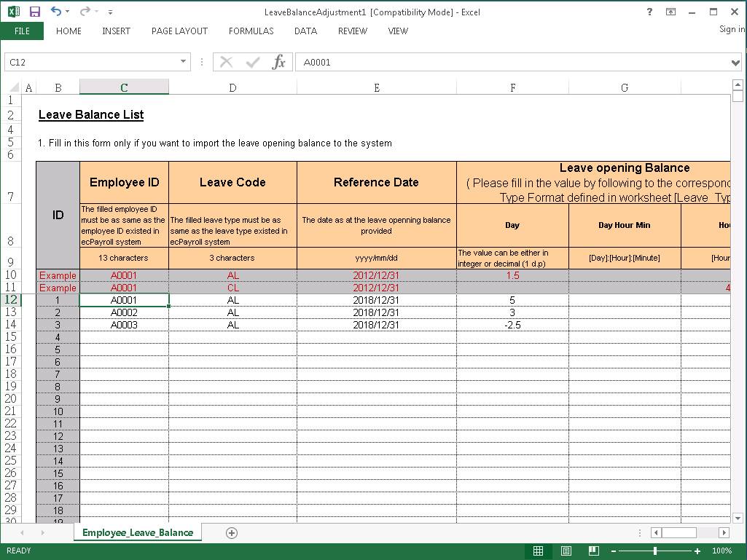Click vertical scrollbar up arrow
The image size is (747, 560).
(738, 84)
